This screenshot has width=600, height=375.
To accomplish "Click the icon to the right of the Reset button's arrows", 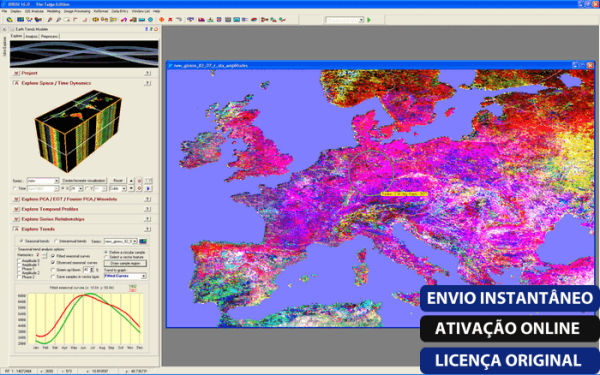I will [x=148, y=181].
